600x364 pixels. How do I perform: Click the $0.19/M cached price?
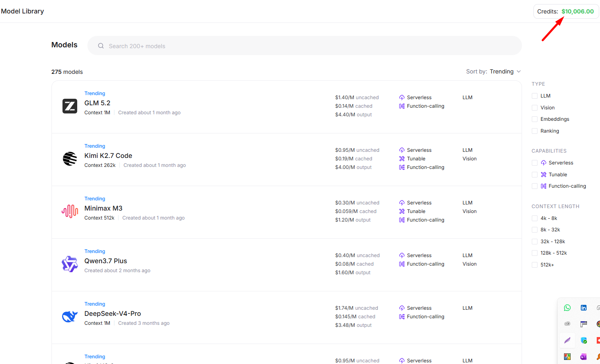pos(354,159)
